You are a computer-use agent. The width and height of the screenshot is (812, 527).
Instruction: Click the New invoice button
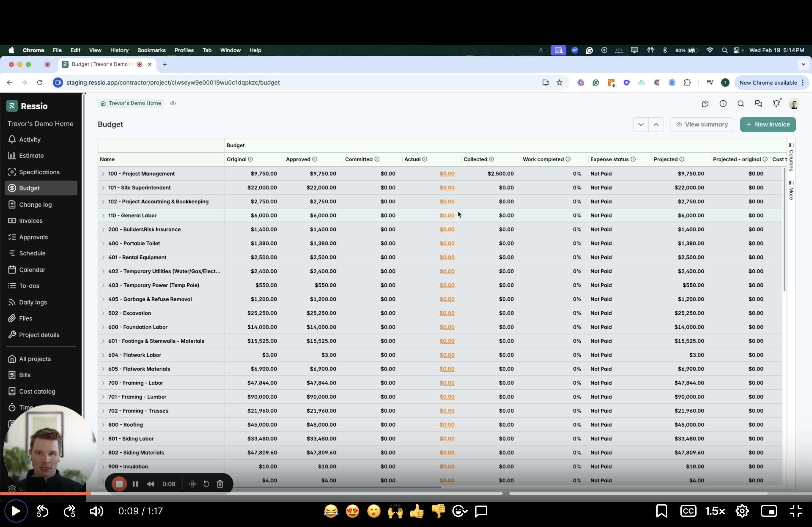pyautogui.click(x=768, y=125)
